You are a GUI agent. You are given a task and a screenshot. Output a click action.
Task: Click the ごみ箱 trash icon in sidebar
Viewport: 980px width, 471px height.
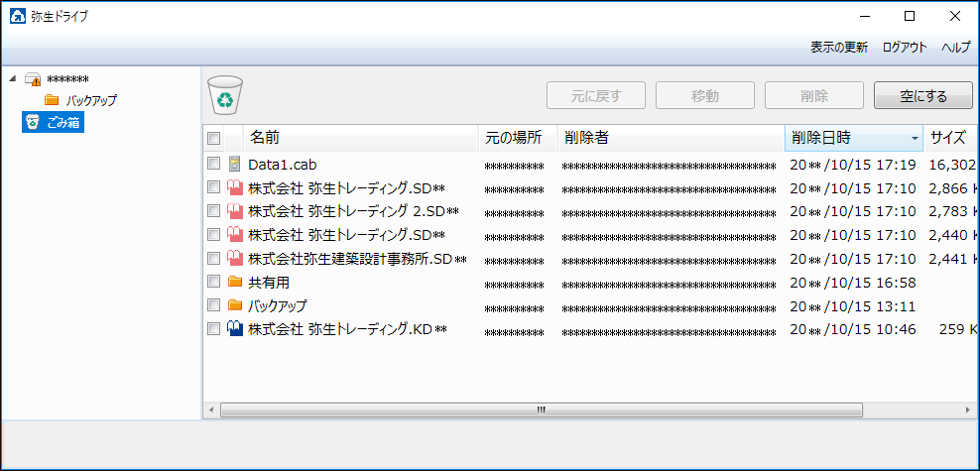point(33,122)
